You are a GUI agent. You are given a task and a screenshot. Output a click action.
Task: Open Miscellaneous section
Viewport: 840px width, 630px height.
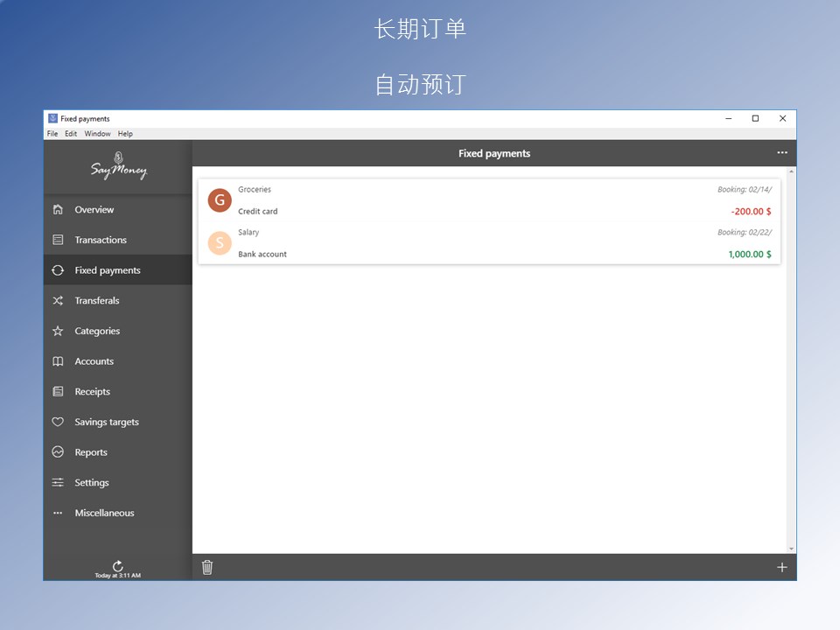pos(118,513)
